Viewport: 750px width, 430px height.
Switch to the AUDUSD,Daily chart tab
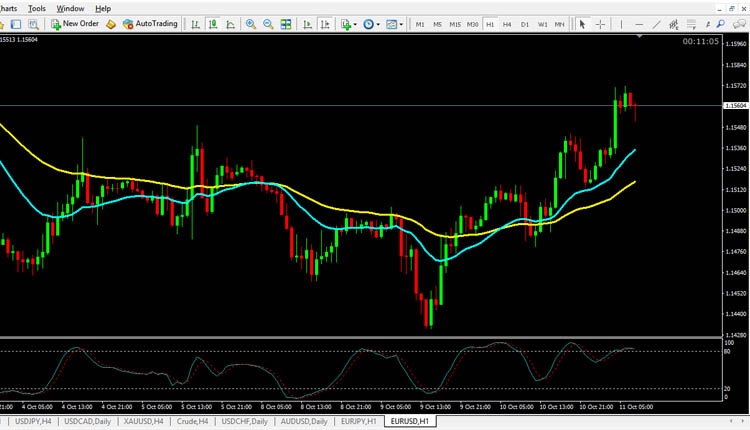(304, 421)
